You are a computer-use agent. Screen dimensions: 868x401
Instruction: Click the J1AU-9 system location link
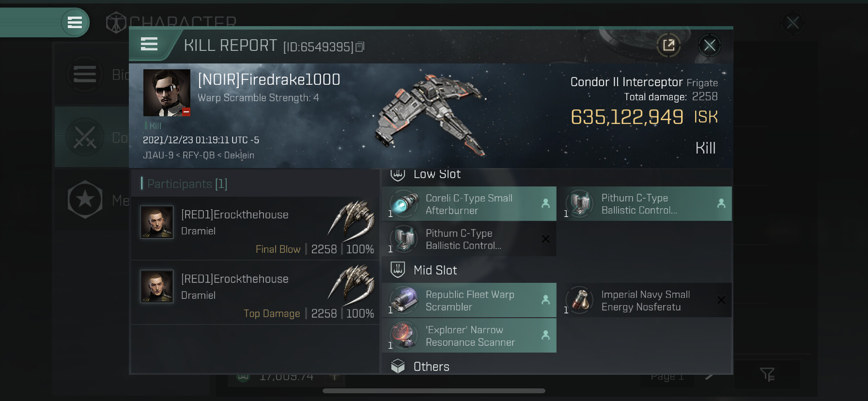click(158, 155)
